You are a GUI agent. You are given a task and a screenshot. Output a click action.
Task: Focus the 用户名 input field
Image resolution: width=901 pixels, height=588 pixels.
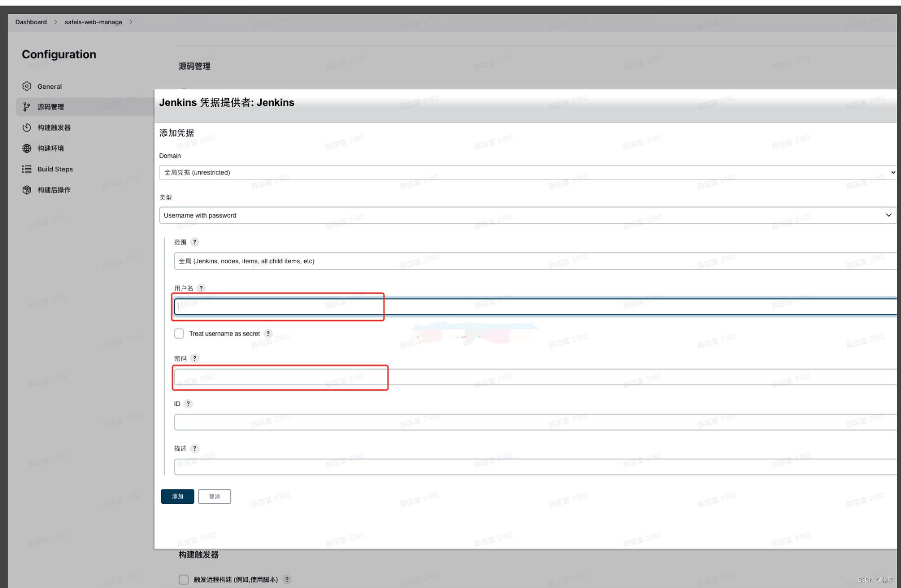click(535, 307)
